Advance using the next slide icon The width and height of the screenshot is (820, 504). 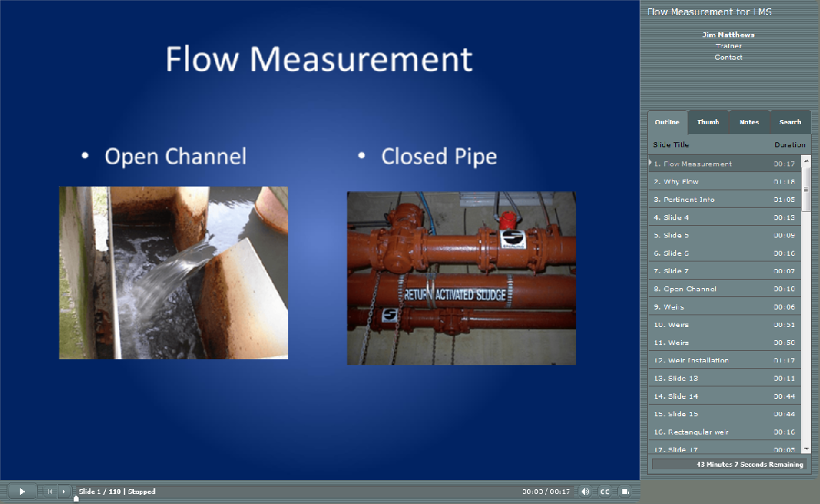pyautogui.click(x=64, y=491)
